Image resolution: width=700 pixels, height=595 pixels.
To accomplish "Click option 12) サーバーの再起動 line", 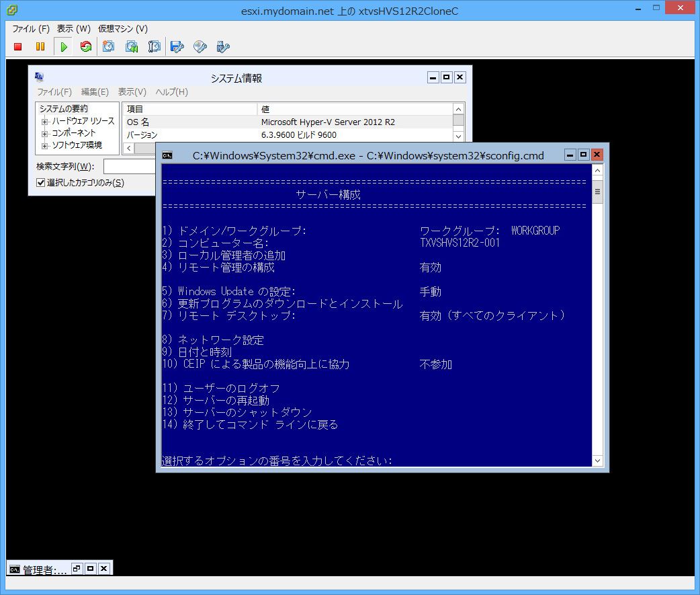I will point(216,400).
